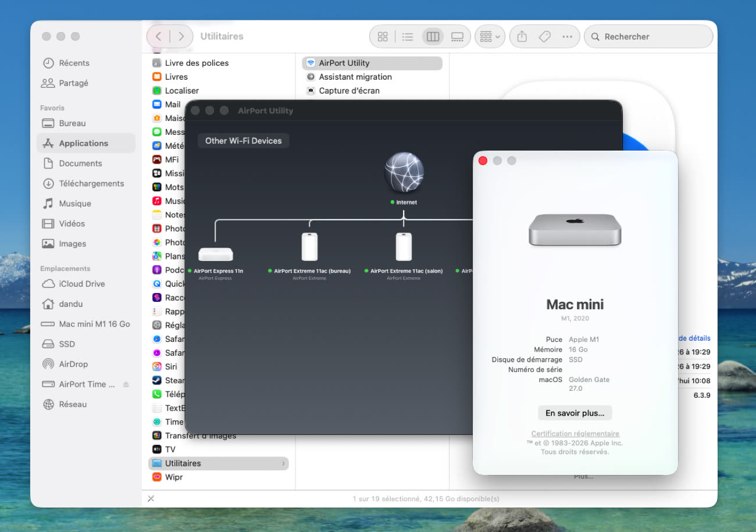This screenshot has width=756, height=532.
Task: Open Réseau in the Finder sidebar
Action: pyautogui.click(x=86, y=404)
